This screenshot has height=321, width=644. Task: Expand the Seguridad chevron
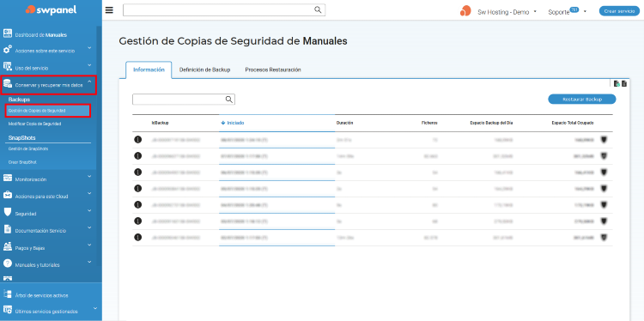tap(89, 211)
